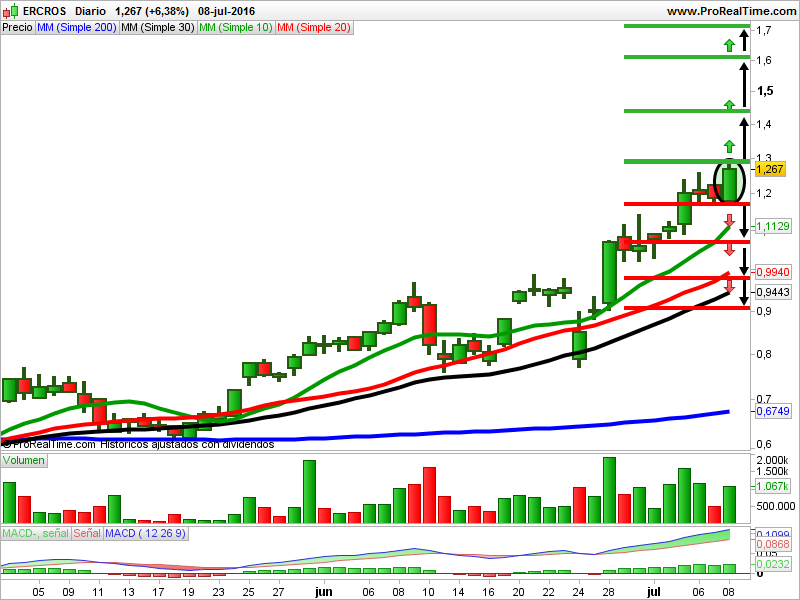The image size is (800, 600).
Task: Click the red down arrow near the 1,1 line
Action: (729, 249)
